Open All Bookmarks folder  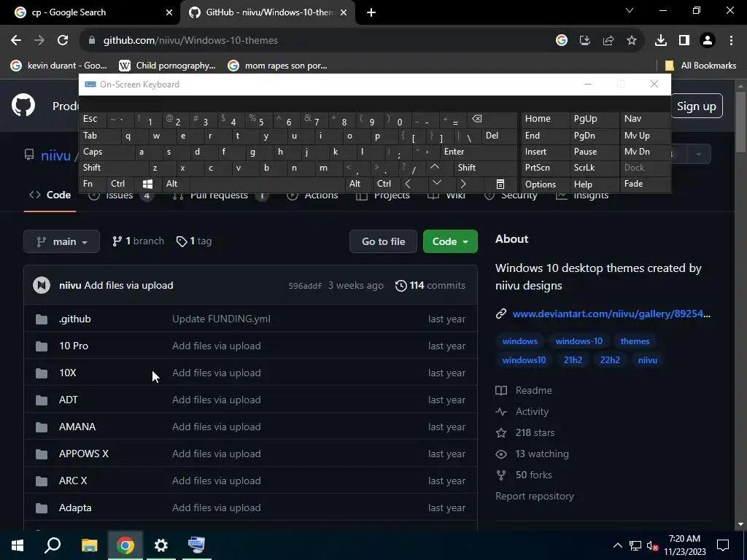click(x=700, y=66)
